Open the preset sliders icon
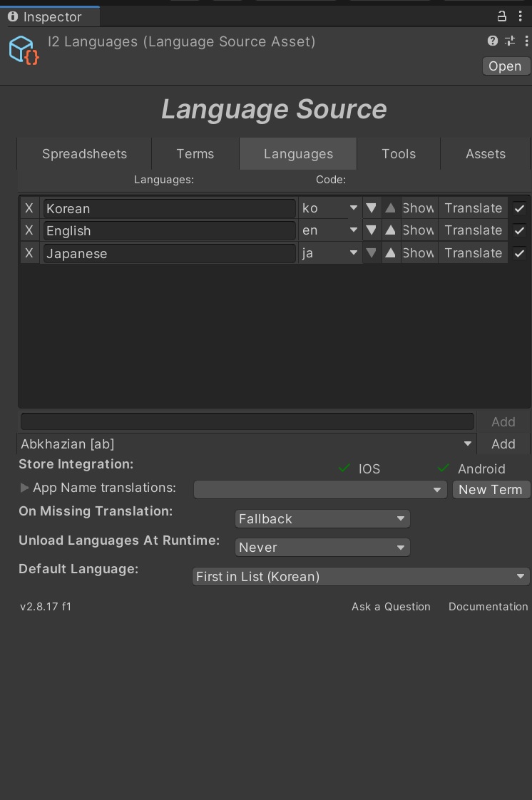Viewport: 532px width, 800px height. click(x=509, y=41)
